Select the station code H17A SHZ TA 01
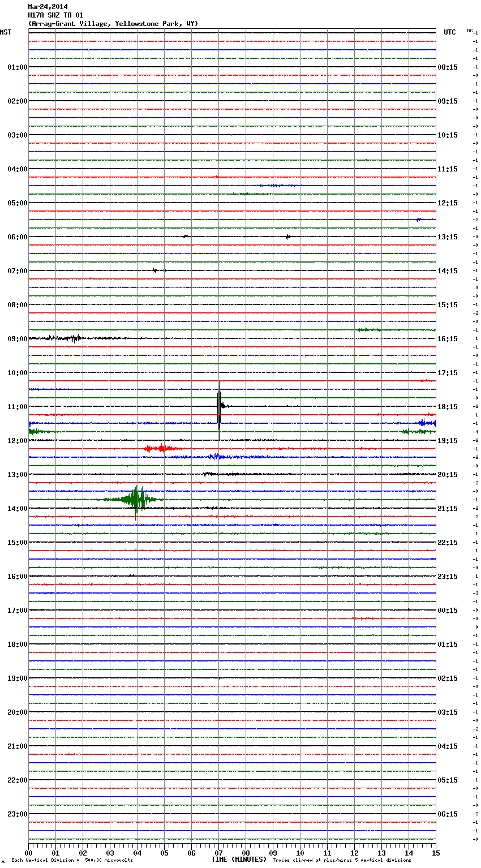This screenshot has height=868, width=481. click(x=55, y=15)
